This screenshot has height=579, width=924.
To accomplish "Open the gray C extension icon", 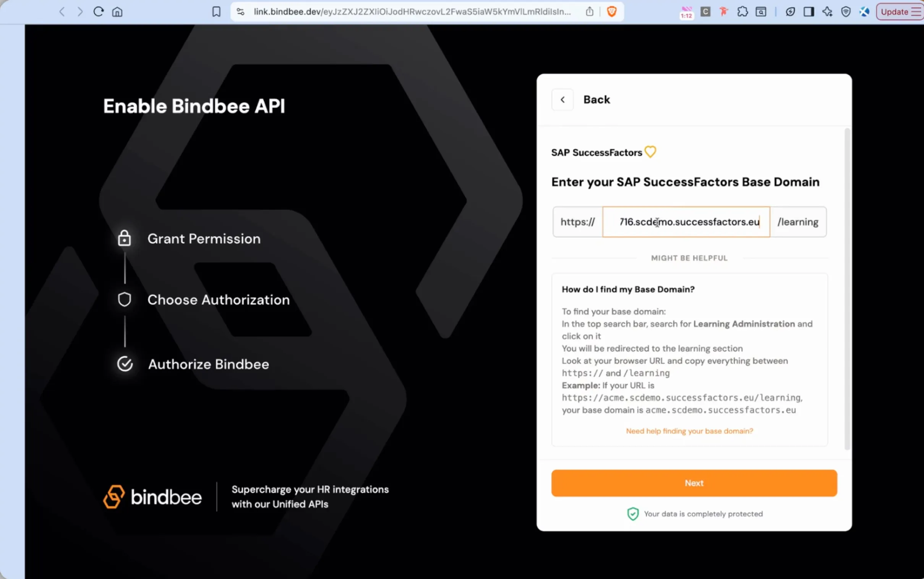I will click(705, 12).
